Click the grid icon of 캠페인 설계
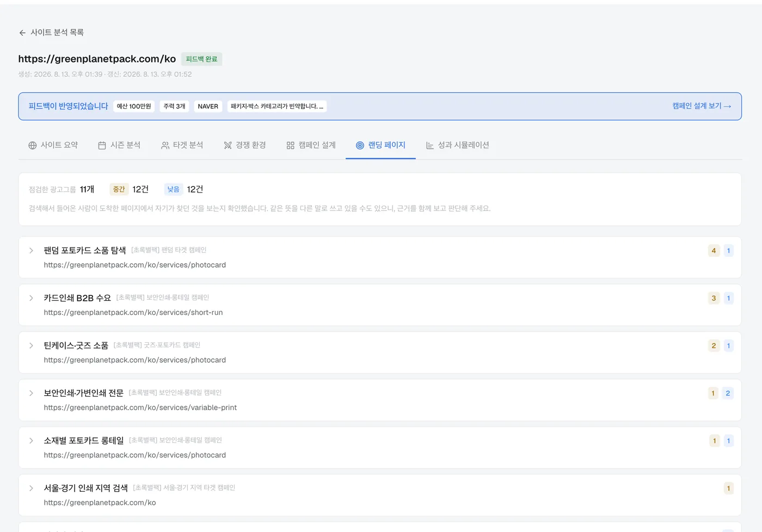The height and width of the screenshot is (532, 762). tap(290, 145)
